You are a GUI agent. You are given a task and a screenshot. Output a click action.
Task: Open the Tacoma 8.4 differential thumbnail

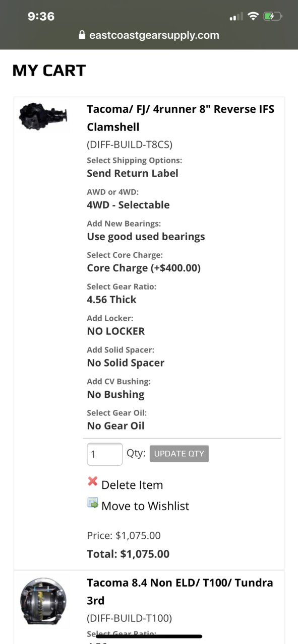(44, 601)
